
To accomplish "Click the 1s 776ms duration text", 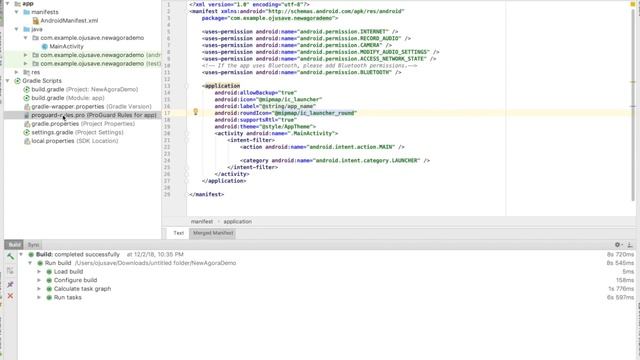I will coord(621,289).
